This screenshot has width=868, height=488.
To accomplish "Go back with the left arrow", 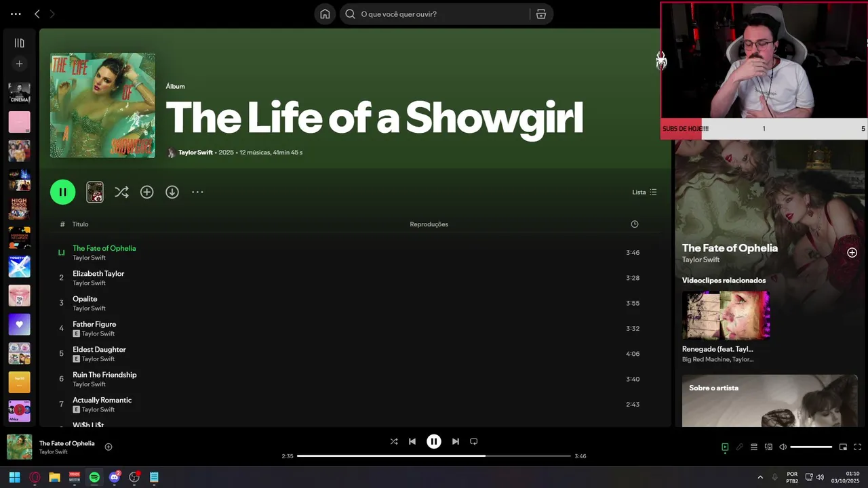I will click(37, 14).
